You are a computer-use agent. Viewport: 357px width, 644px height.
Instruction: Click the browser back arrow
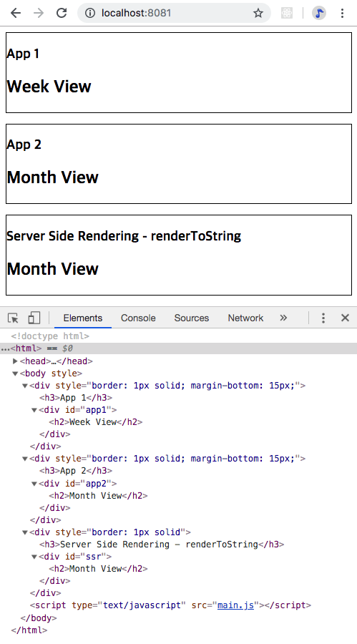point(16,13)
